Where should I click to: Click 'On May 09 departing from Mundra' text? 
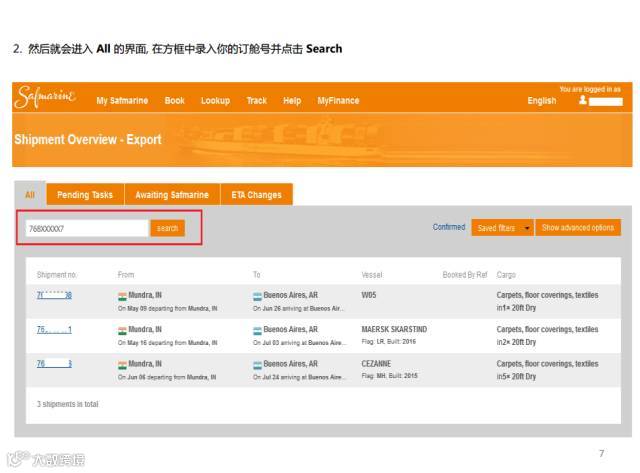(168, 308)
